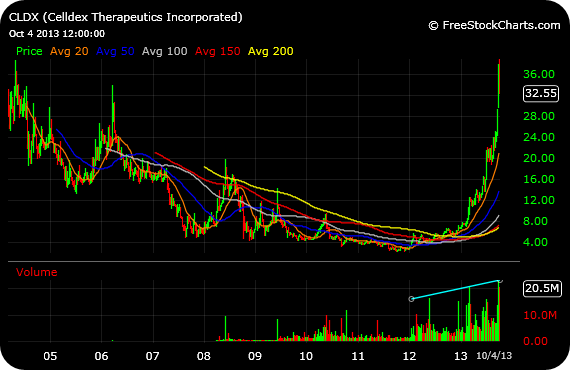Click the 13 year label on time axis
Screen dimensions: 570x370
point(461,356)
